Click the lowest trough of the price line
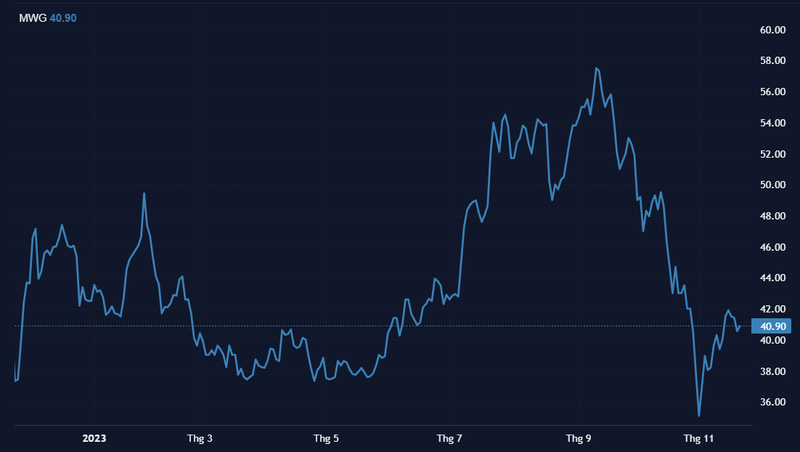Viewport: 800px width, 452px height. (x=699, y=415)
